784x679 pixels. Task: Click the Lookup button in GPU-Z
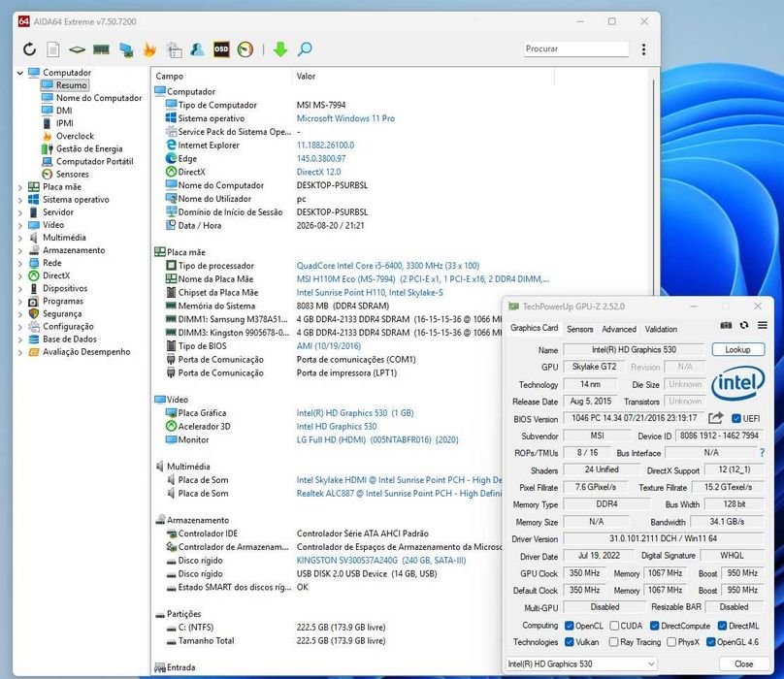coord(738,349)
